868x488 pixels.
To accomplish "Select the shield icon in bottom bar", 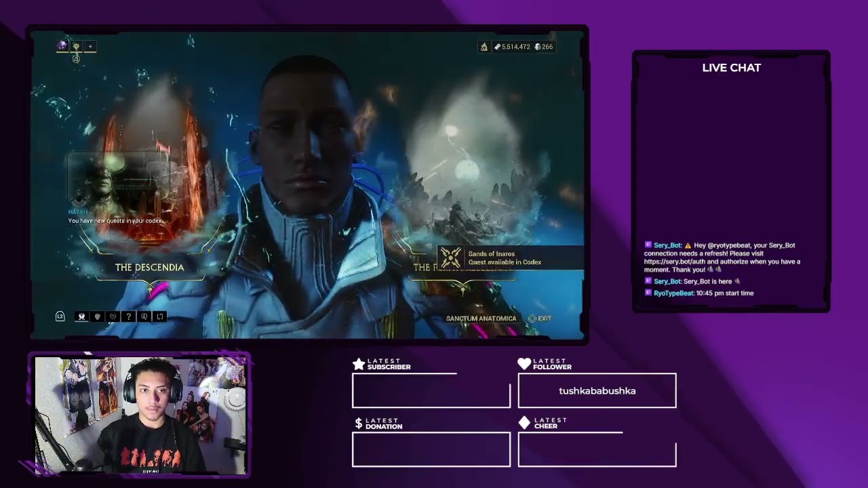I will coord(97,317).
